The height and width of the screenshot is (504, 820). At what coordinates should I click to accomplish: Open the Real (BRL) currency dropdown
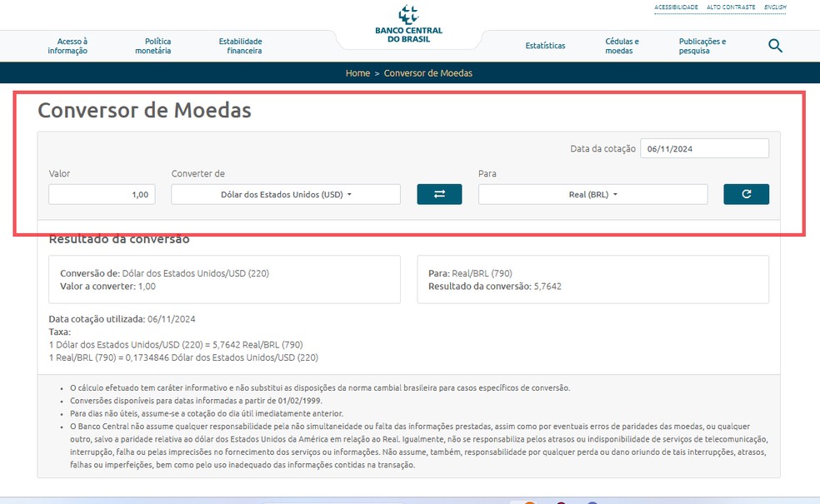pyautogui.click(x=592, y=193)
